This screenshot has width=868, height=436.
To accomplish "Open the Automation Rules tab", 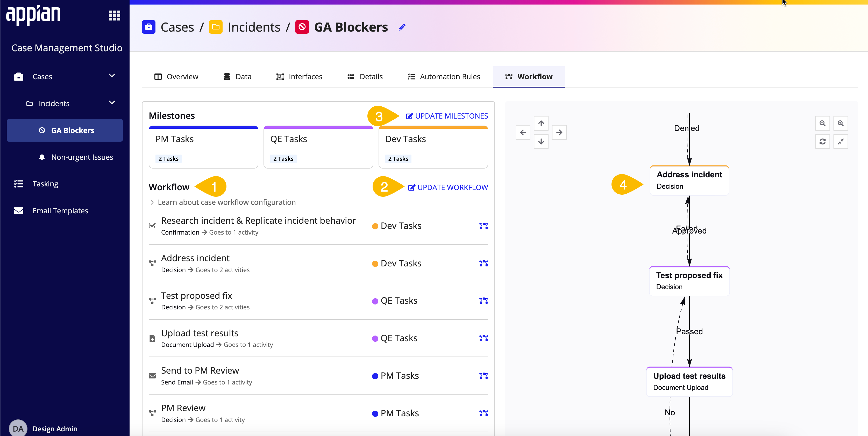I will coord(444,76).
